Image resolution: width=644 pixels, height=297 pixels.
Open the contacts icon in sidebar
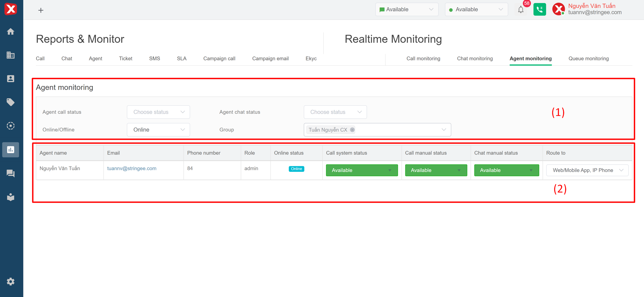(x=11, y=79)
